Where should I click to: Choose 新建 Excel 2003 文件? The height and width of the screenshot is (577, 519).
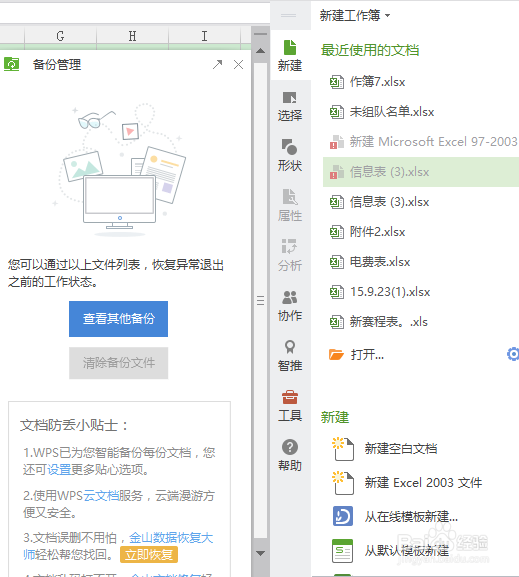click(x=423, y=482)
